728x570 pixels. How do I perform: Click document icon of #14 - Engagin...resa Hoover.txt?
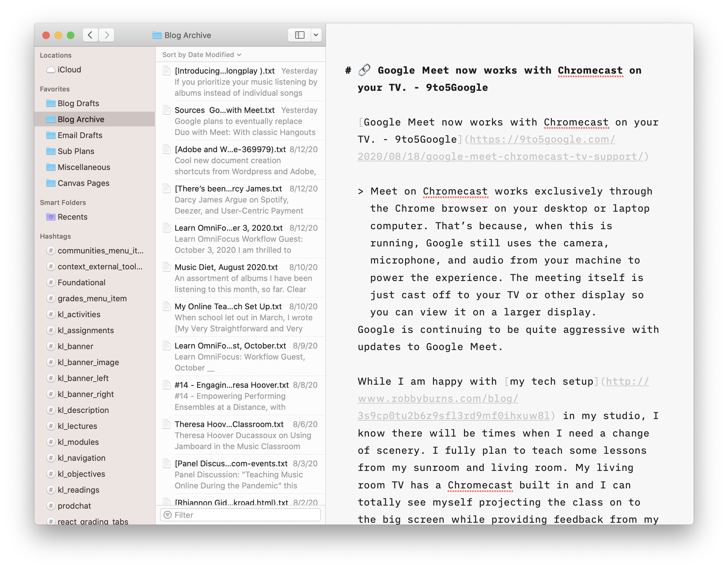coord(166,385)
